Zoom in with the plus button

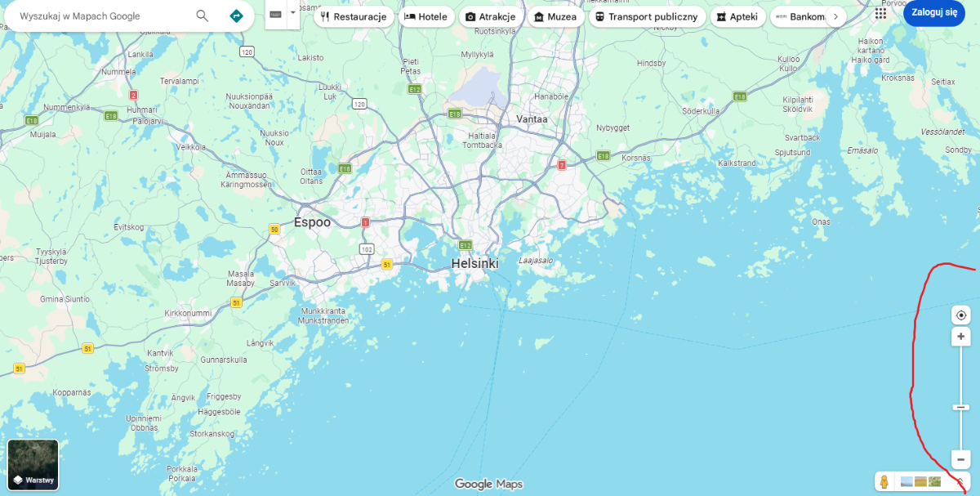(x=961, y=337)
